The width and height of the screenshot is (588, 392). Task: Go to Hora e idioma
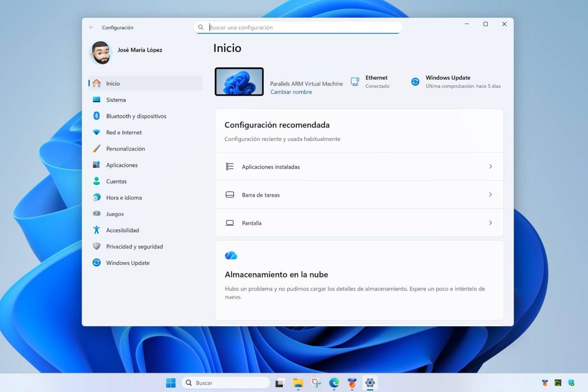(x=145, y=198)
